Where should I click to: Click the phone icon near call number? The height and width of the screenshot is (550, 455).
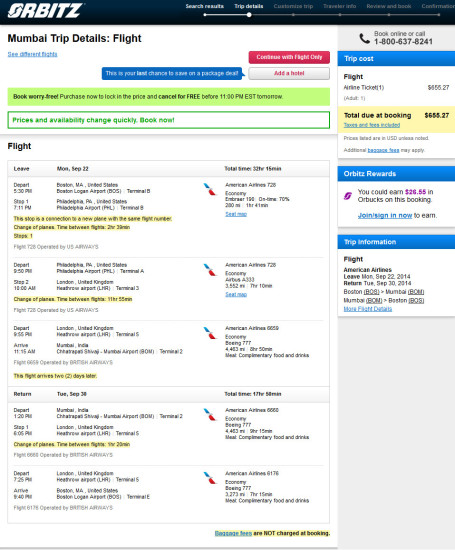[x=364, y=38]
